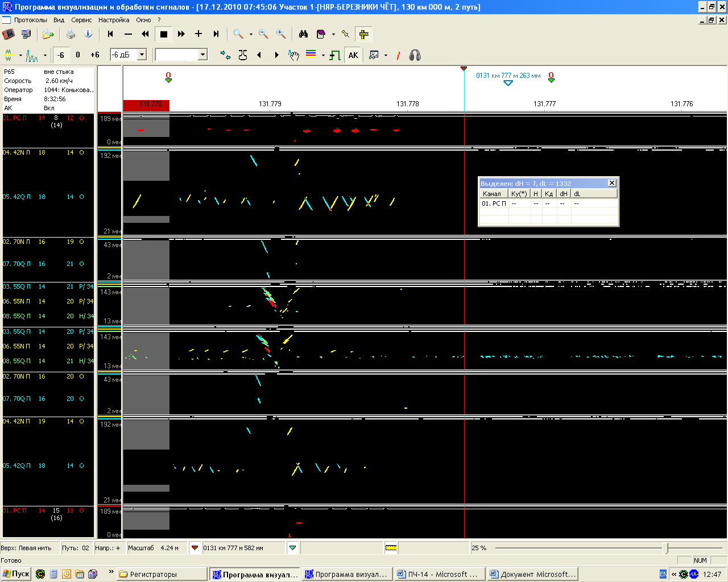
Task: Toggle the -6 gain button
Action: pos(61,55)
